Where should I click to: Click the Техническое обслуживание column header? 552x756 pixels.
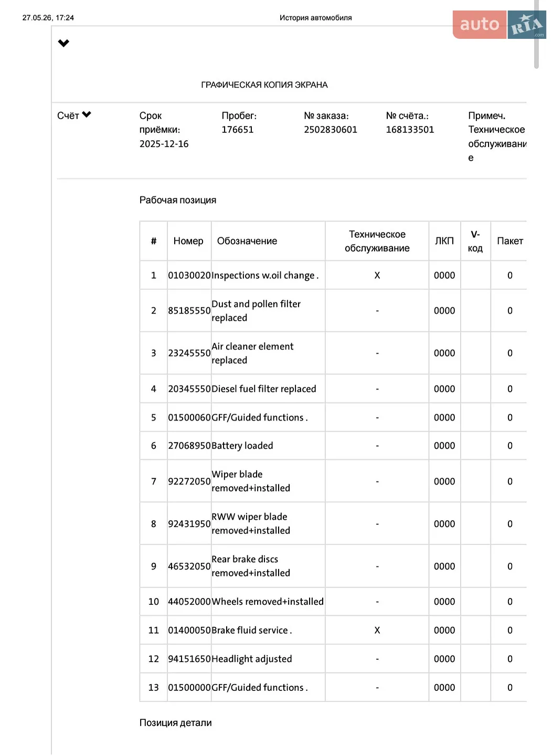[x=377, y=241]
